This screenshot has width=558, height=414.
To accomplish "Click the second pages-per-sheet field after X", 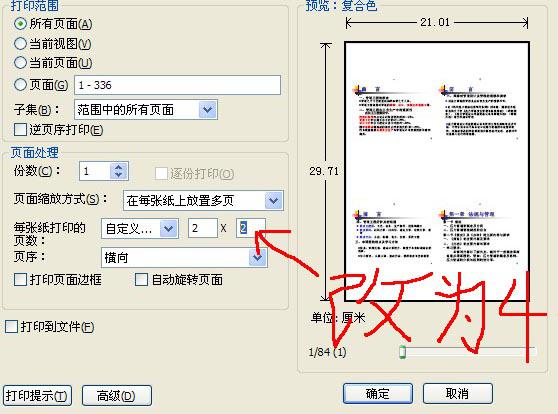I will [x=251, y=228].
